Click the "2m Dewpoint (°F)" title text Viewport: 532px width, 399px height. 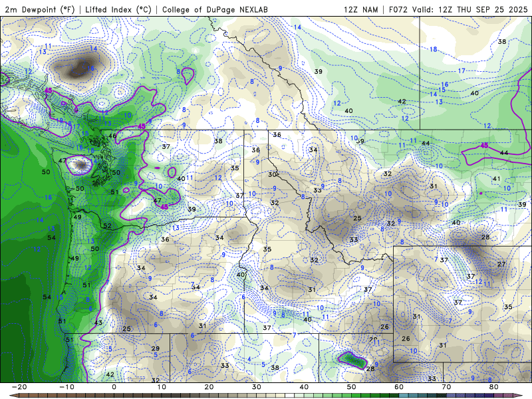pos(40,9)
